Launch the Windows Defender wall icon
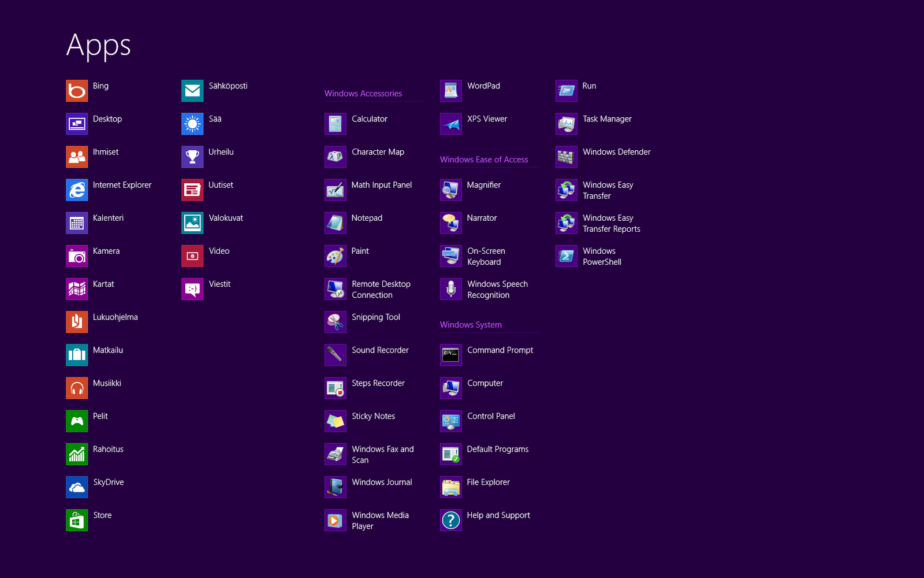924x578 pixels. [567, 157]
